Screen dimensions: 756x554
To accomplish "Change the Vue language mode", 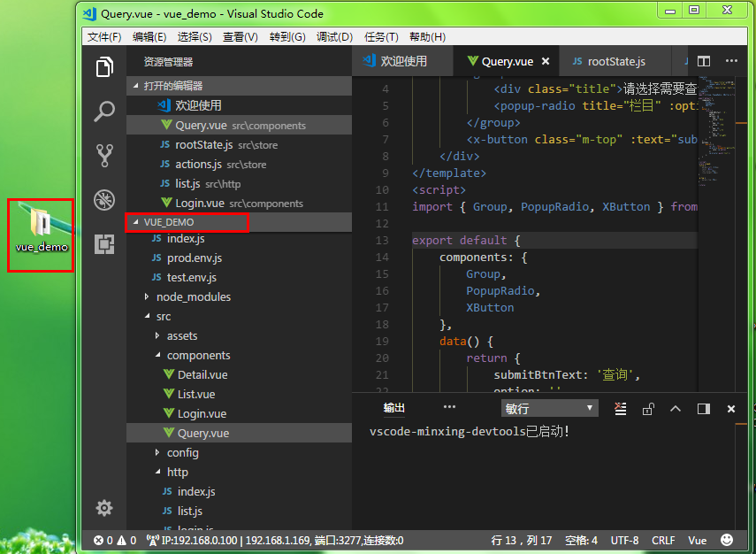I will click(697, 541).
